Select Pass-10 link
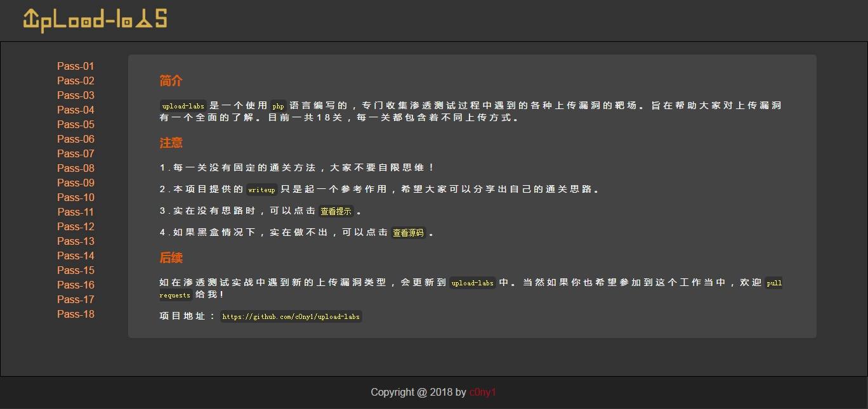This screenshot has width=868, height=409. point(76,197)
